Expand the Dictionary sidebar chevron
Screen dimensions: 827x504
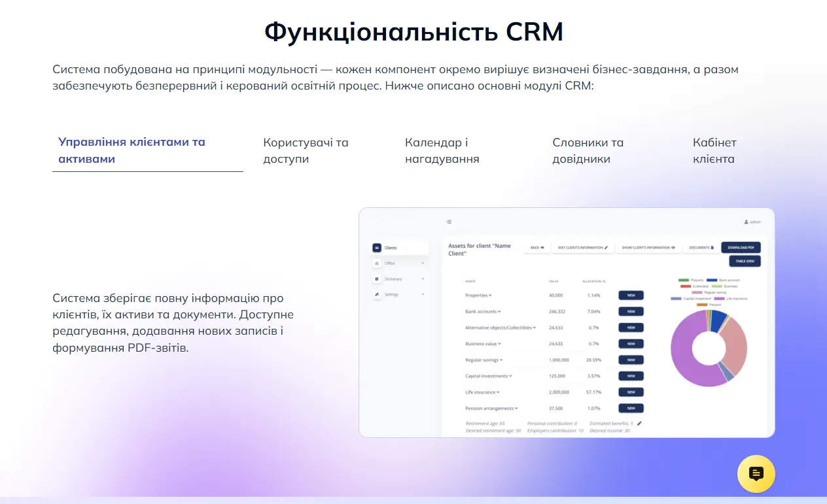[423, 279]
